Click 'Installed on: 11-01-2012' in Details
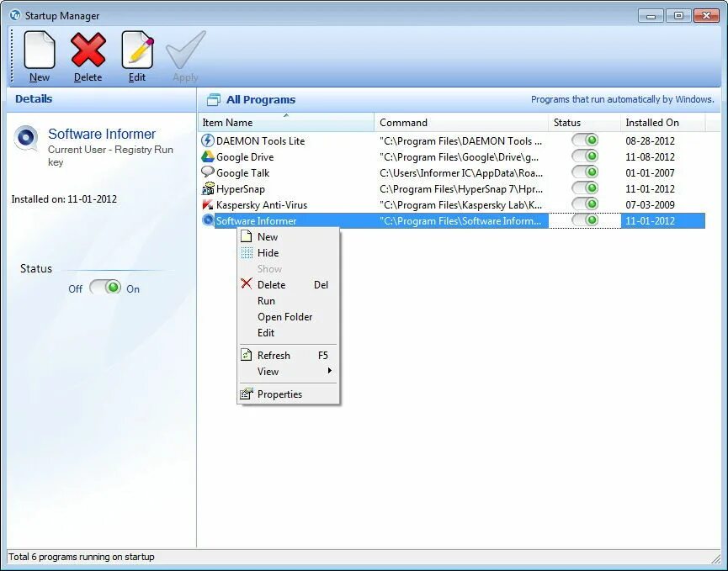The width and height of the screenshot is (728, 571). [x=64, y=199]
